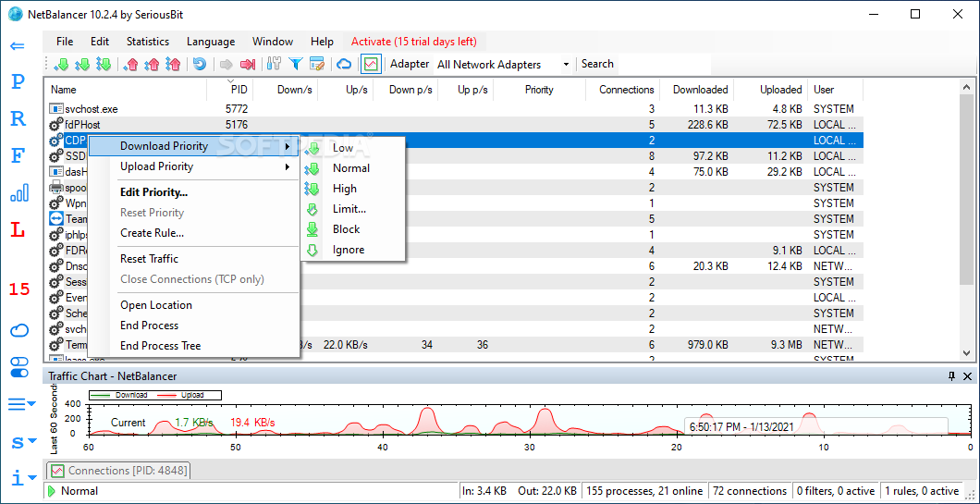The width and height of the screenshot is (980, 504).
Task: Close the Traffic Chart panel
Action: [x=967, y=375]
